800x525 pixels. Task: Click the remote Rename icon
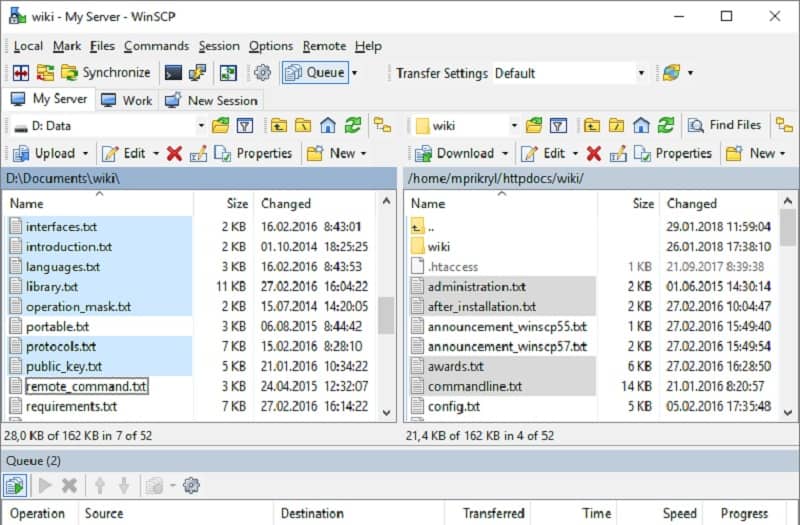click(x=618, y=154)
